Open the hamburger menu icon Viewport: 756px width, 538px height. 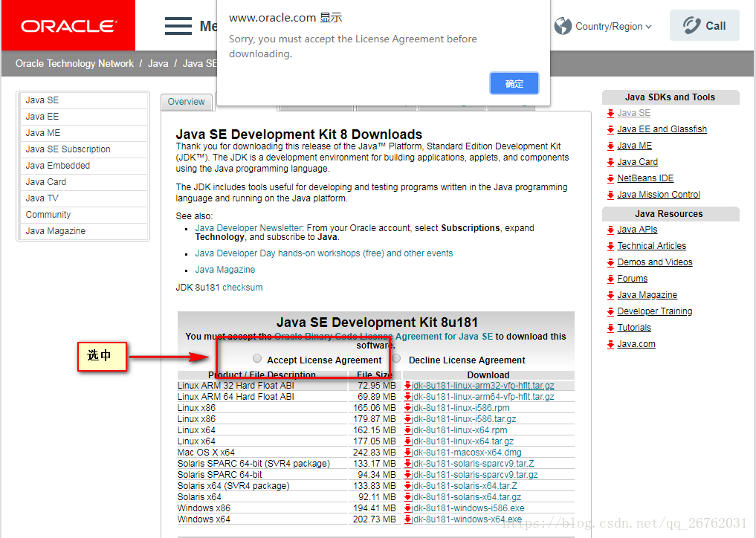tap(178, 26)
